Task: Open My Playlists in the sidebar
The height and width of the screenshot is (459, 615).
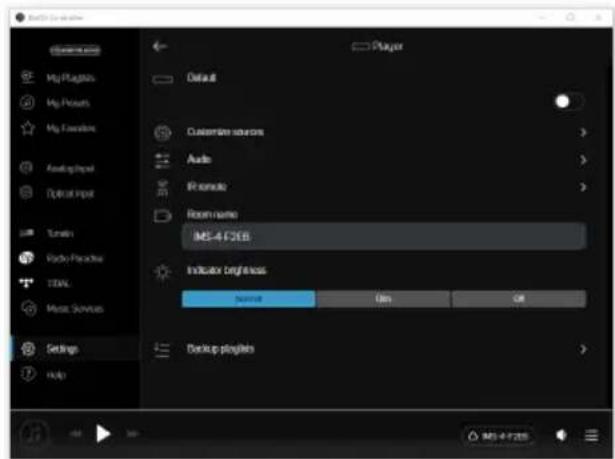Action: pos(75,77)
